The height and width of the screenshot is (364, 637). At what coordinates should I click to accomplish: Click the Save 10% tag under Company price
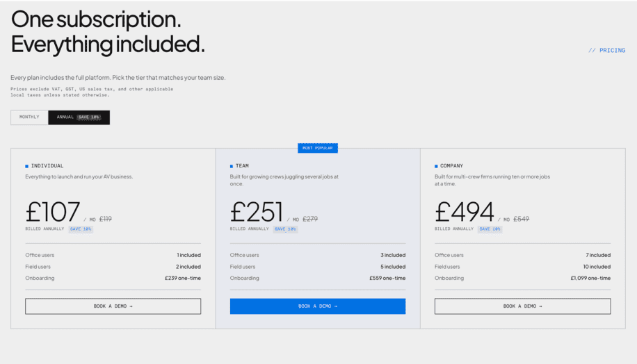tap(490, 229)
